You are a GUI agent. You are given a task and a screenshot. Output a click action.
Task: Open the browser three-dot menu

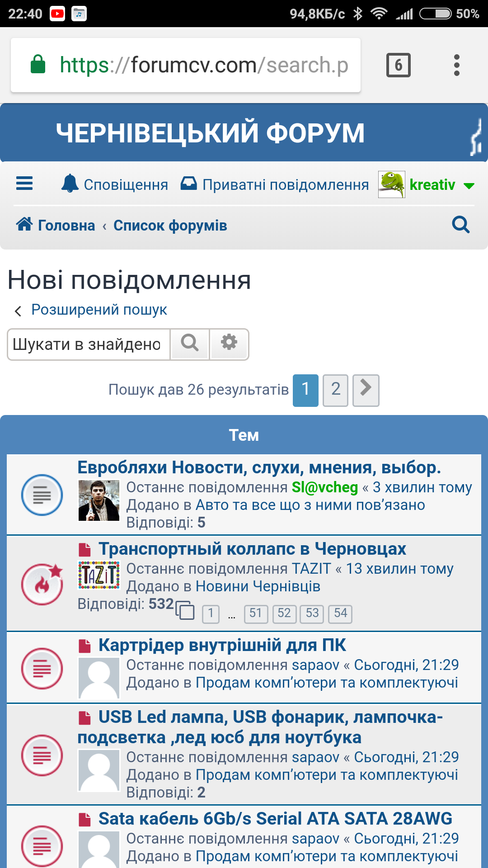(456, 65)
